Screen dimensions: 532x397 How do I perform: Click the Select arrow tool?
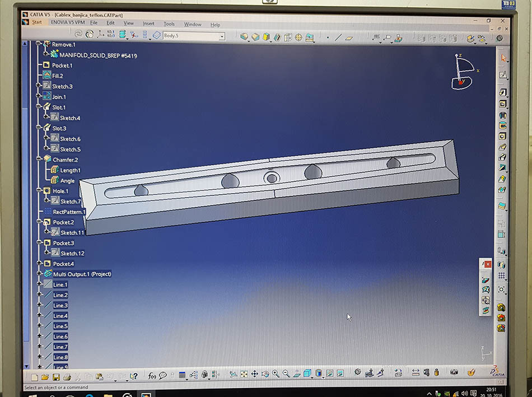pos(503,58)
